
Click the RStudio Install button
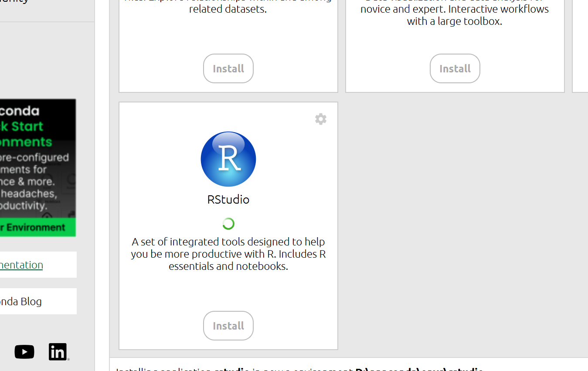pyautogui.click(x=228, y=326)
